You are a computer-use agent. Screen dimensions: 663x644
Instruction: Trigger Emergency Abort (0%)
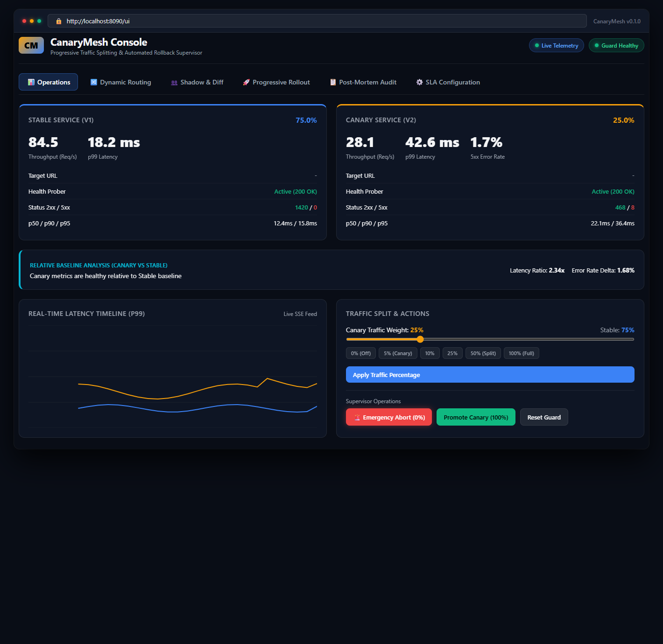tap(389, 417)
